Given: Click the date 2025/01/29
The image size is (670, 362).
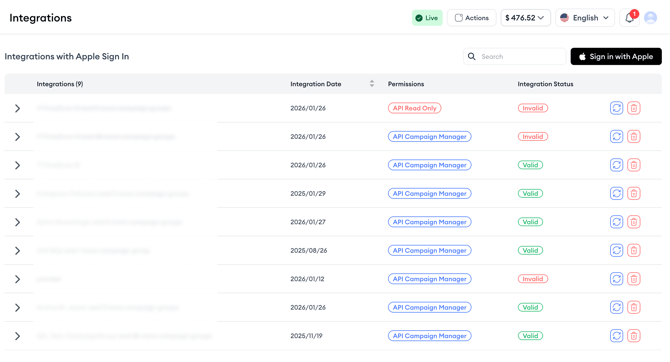Looking at the screenshot, I should pyautogui.click(x=308, y=194).
